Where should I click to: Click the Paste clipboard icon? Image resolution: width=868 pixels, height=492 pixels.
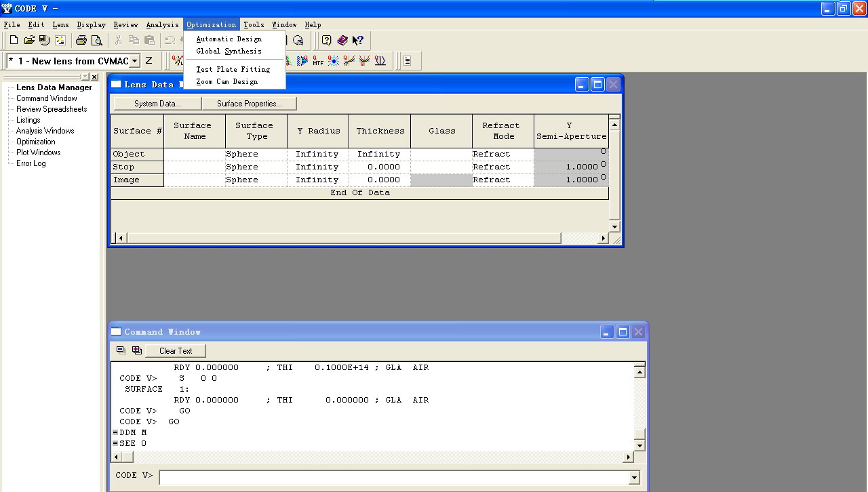point(149,41)
